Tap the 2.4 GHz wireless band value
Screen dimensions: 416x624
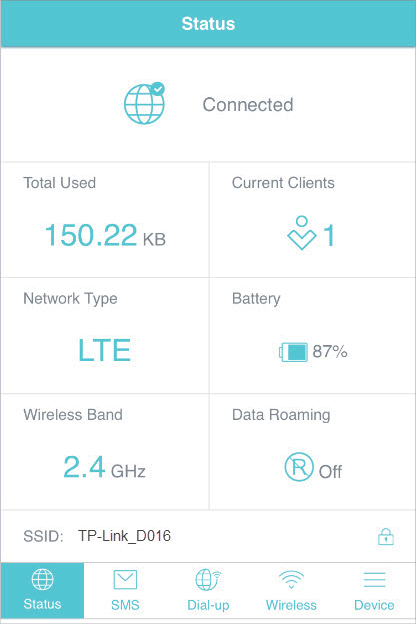coord(104,467)
